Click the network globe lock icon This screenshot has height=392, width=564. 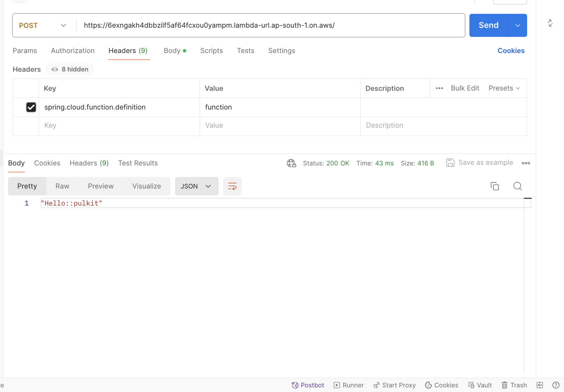(291, 163)
